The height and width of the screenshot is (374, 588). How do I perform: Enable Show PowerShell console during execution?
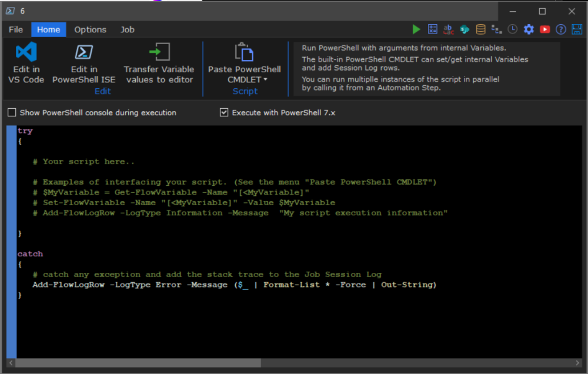point(12,112)
